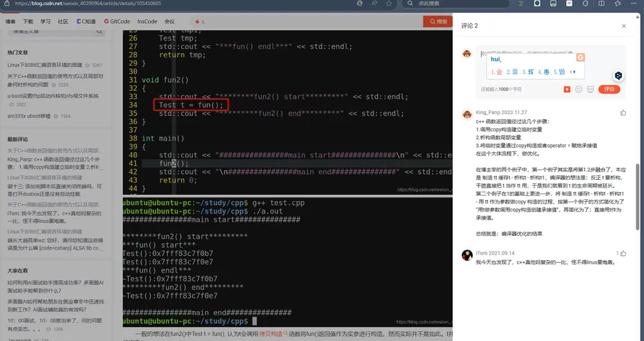Open latest comment by iTom in sidebar
The height and width of the screenshot is (341, 644).
(x=54, y=217)
